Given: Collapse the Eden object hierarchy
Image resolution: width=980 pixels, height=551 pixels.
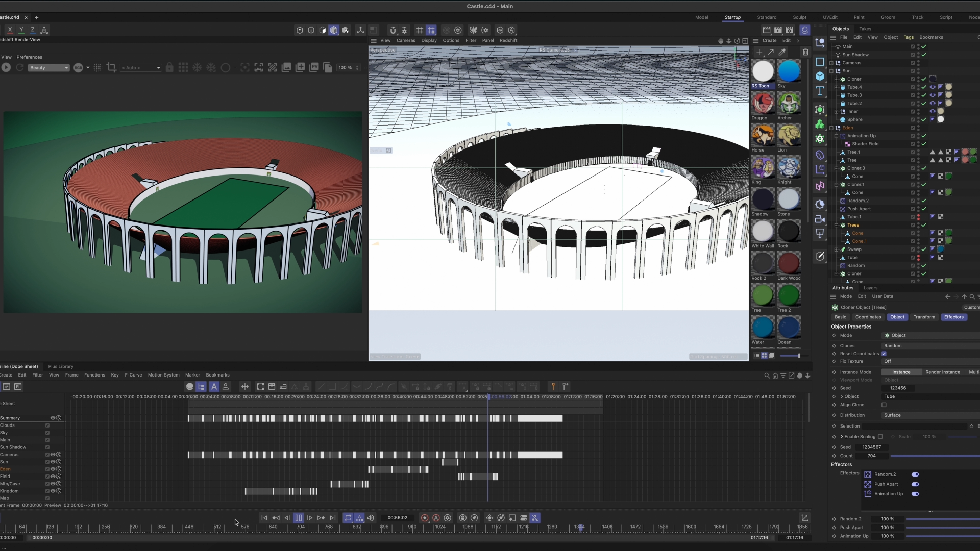Looking at the screenshot, I should tap(831, 128).
